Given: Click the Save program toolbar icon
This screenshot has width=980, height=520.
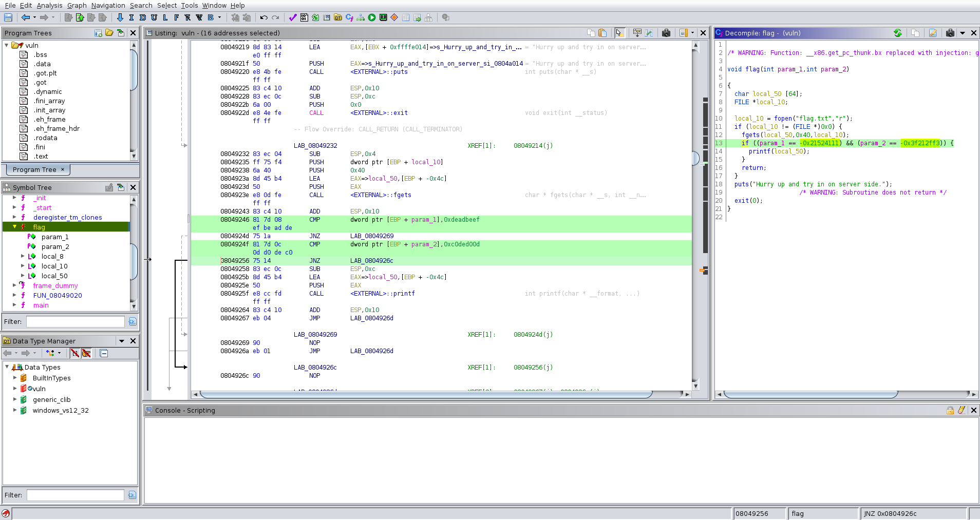Looking at the screenshot, I should click(x=8, y=17).
